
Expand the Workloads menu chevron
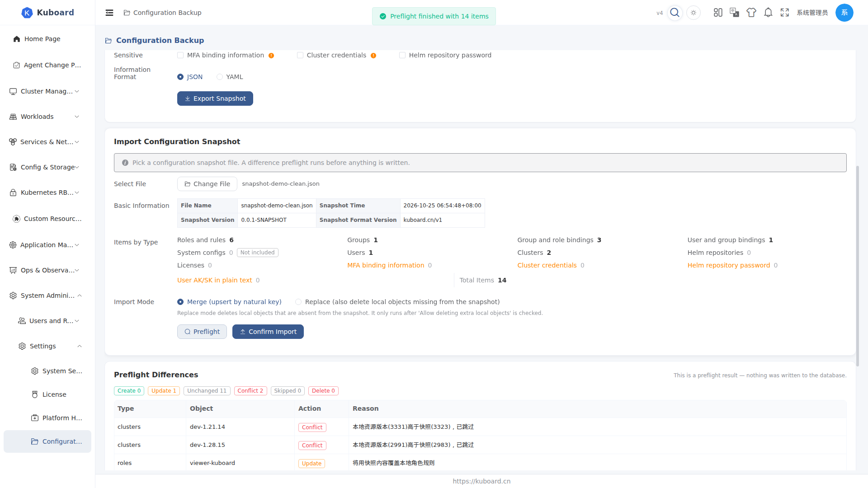77,117
